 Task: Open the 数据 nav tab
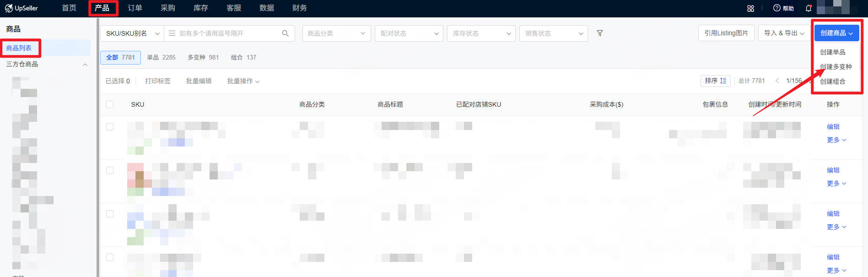click(x=267, y=8)
